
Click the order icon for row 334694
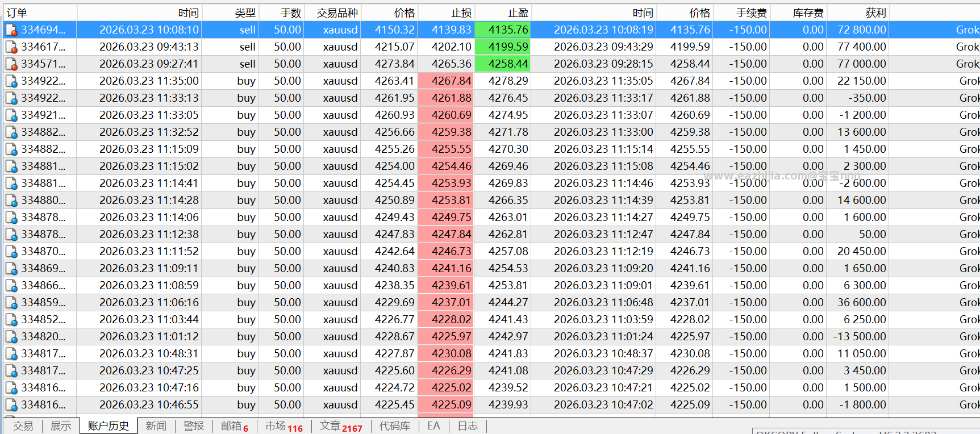pos(11,30)
